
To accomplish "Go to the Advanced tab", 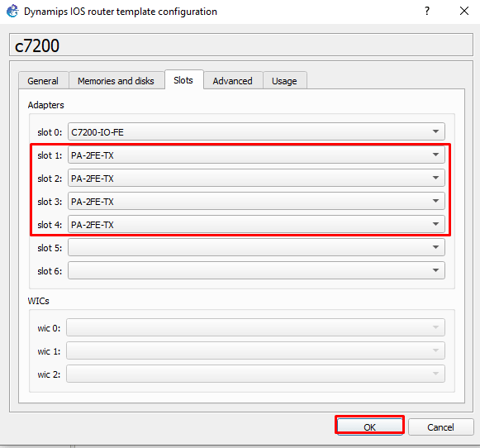I will point(233,81).
